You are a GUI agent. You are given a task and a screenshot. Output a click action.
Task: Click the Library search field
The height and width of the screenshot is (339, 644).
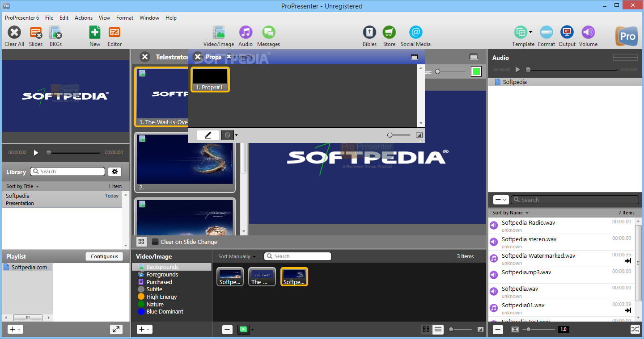coord(68,172)
